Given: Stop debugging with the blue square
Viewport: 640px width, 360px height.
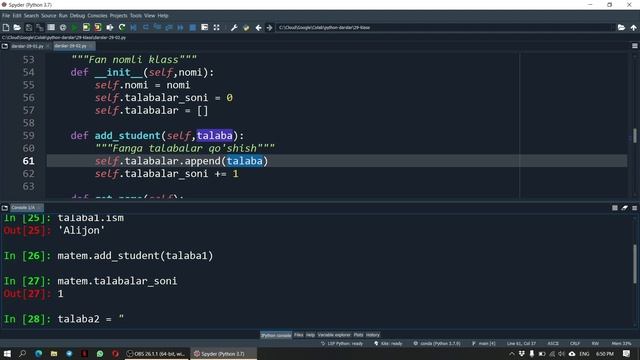Looking at the screenshot, I should (x=193, y=27).
